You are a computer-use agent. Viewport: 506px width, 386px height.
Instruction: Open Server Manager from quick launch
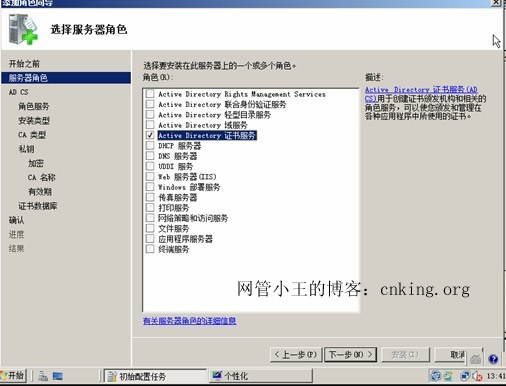[x=43, y=376]
